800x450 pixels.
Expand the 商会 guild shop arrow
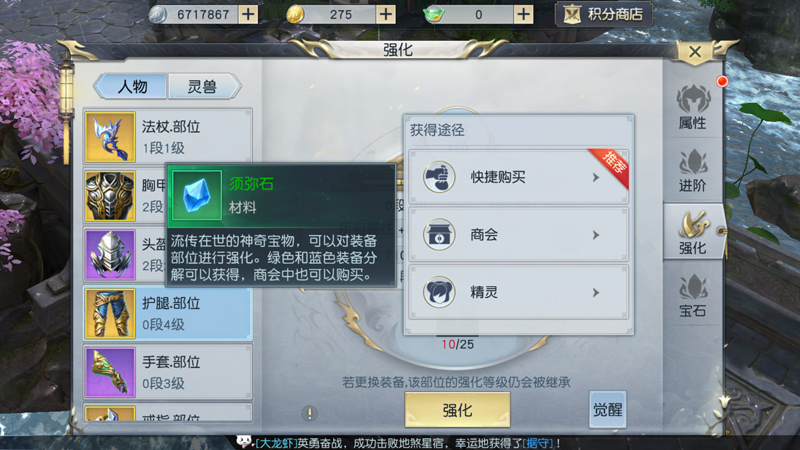click(x=595, y=235)
